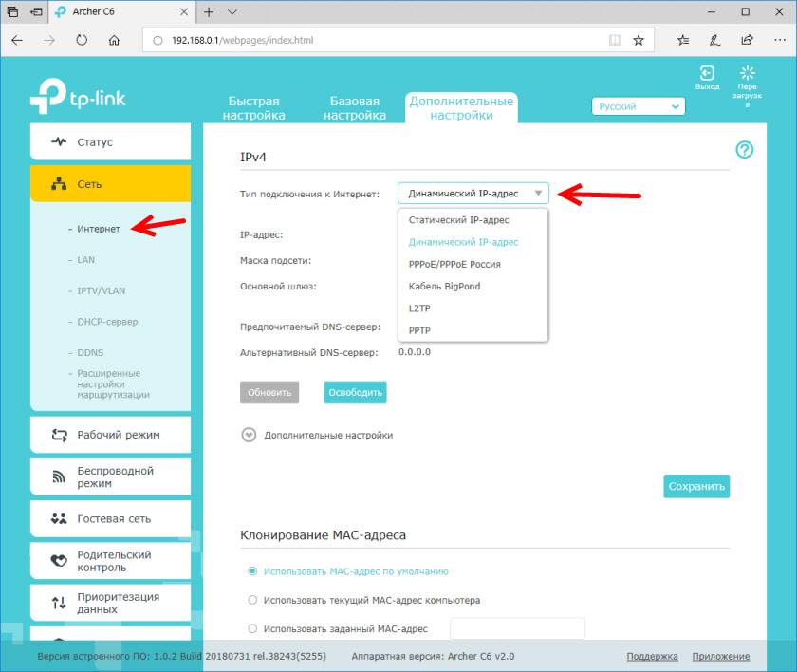This screenshot has height=672, width=797.
Task: Open Родительский контроль sidebar section
Action: [110, 561]
